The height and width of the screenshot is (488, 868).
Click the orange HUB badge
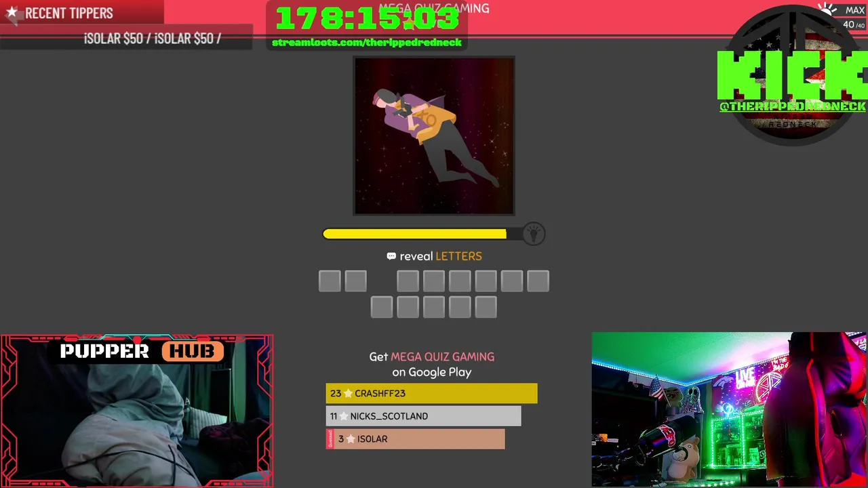click(193, 351)
